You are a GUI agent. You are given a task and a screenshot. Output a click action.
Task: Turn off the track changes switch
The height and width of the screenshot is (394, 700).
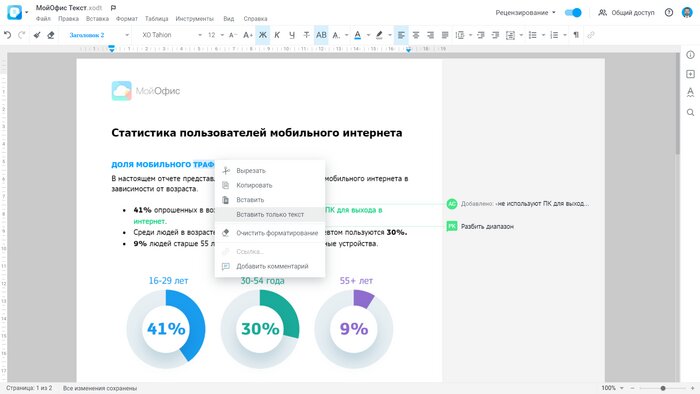[573, 12]
